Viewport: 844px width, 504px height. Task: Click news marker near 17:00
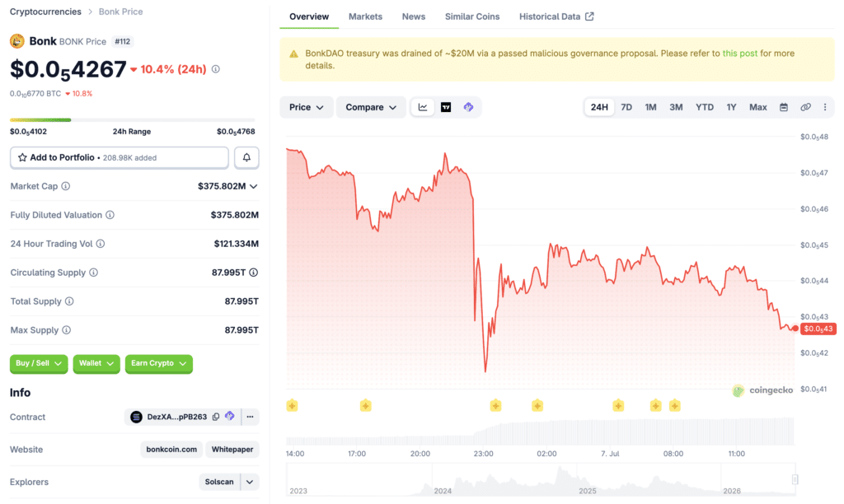365,405
